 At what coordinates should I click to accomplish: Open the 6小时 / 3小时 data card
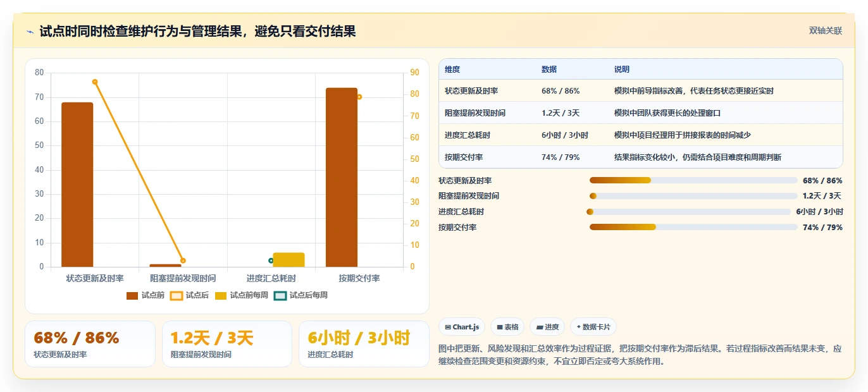point(364,344)
